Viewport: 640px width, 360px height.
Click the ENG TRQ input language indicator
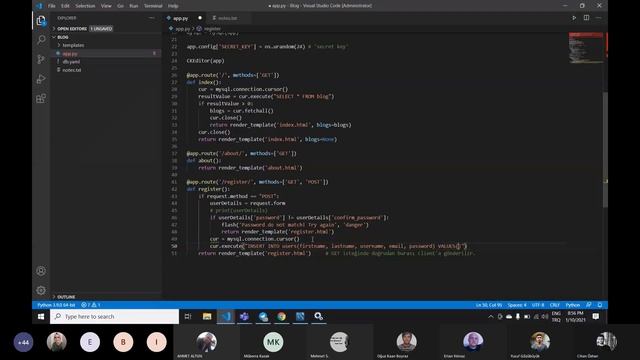pyautogui.click(x=556, y=316)
